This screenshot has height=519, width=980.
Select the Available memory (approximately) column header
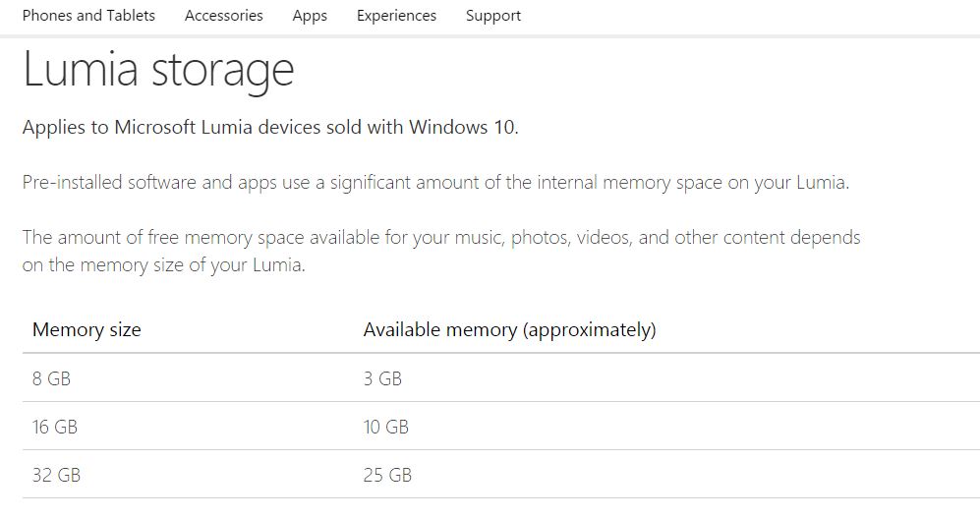(510, 329)
